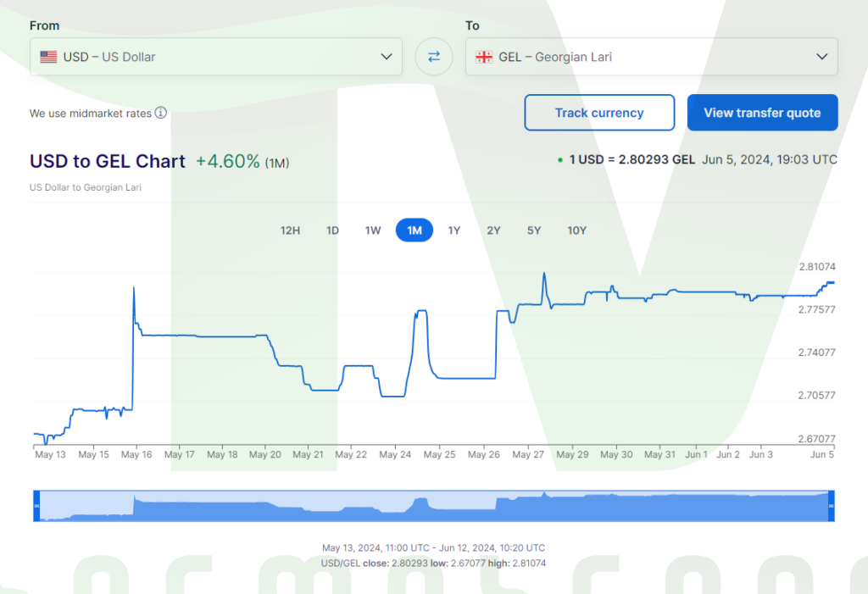Screen dimensions: 868x594
Task: Click the swap currencies arrows icon
Action: pos(433,57)
